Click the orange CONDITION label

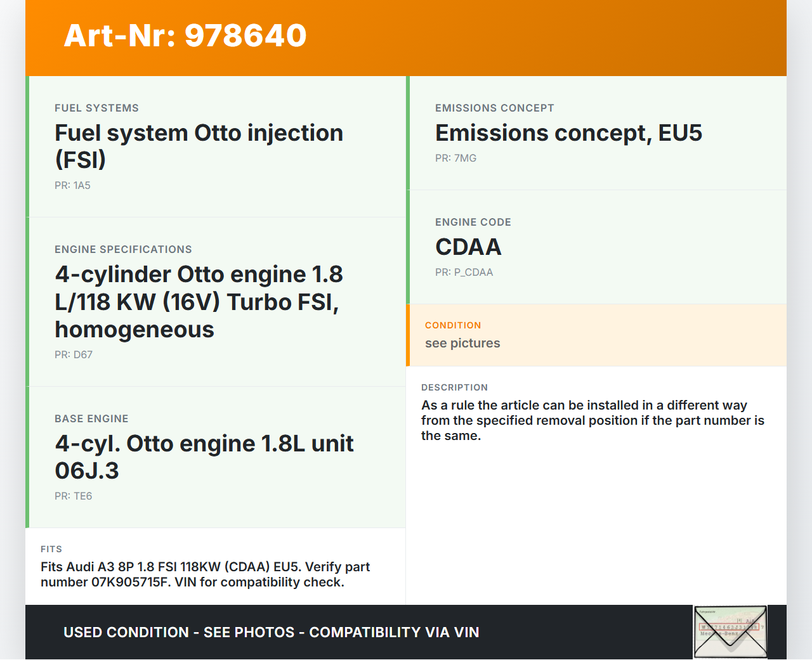click(x=453, y=325)
